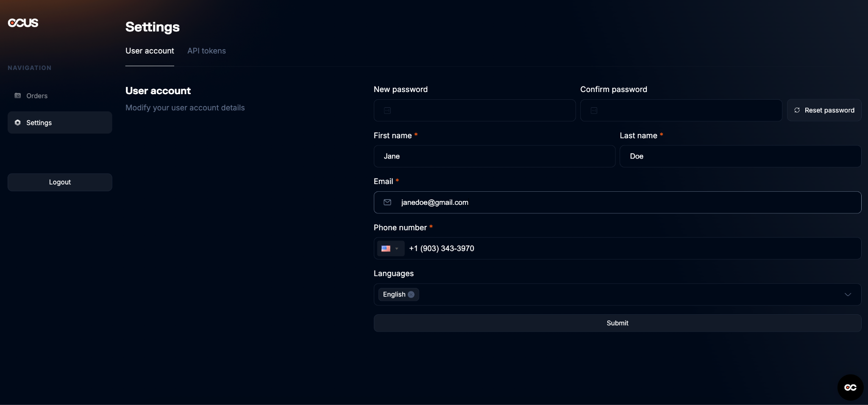Click the US flag icon
The image size is (868, 405).
(x=386, y=249)
